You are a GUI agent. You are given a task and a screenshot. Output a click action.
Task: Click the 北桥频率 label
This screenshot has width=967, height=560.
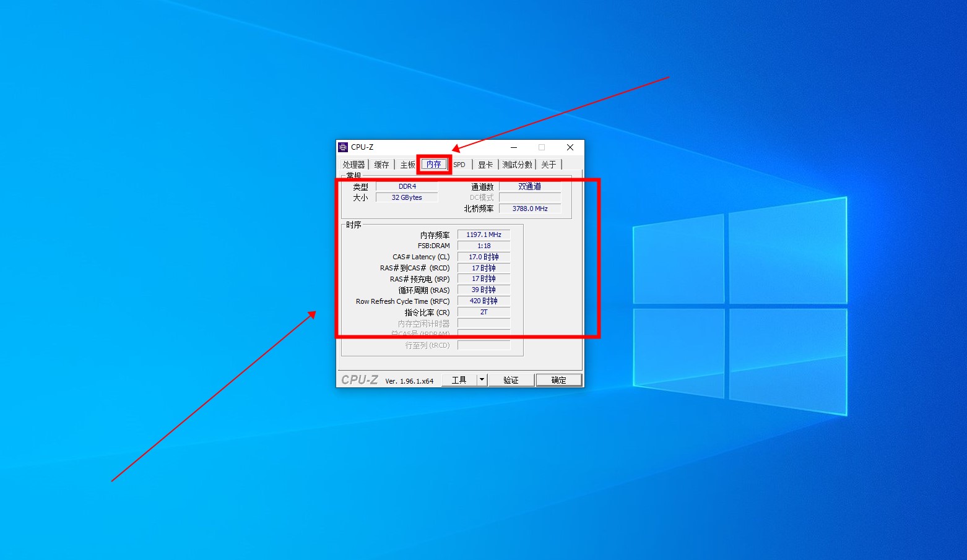(479, 209)
